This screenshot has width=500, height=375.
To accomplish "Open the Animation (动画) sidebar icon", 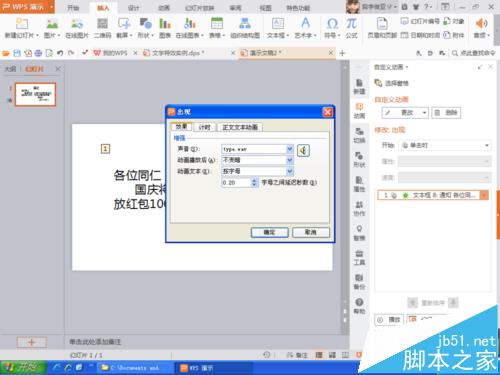I will pos(359,111).
